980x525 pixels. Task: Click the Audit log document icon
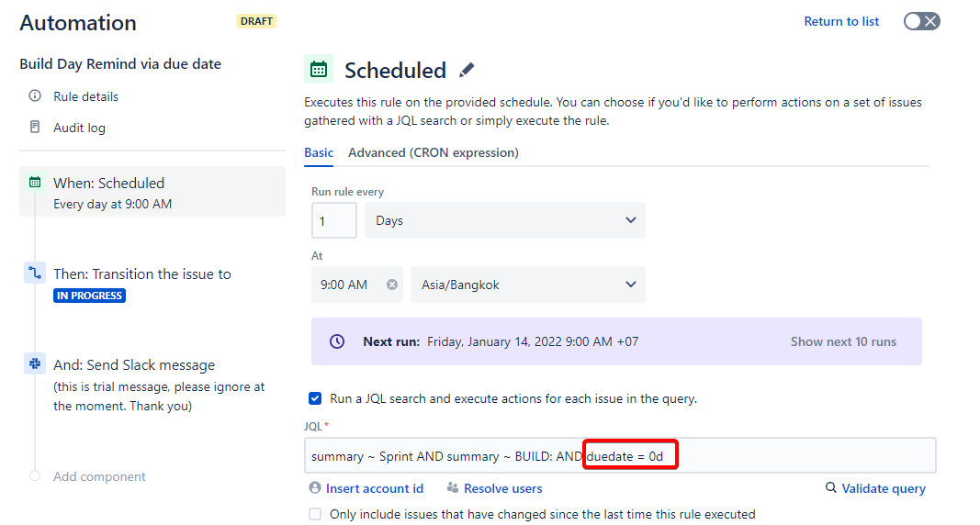point(35,127)
